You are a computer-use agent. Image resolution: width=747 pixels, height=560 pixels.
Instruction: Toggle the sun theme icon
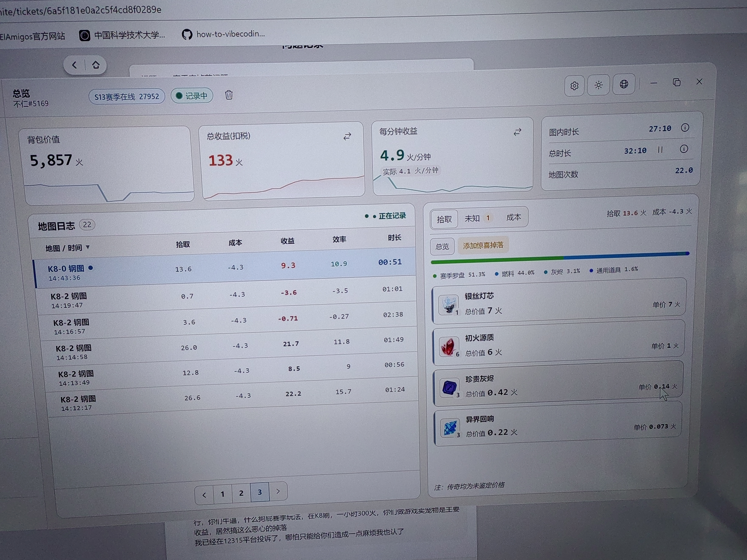(x=598, y=85)
